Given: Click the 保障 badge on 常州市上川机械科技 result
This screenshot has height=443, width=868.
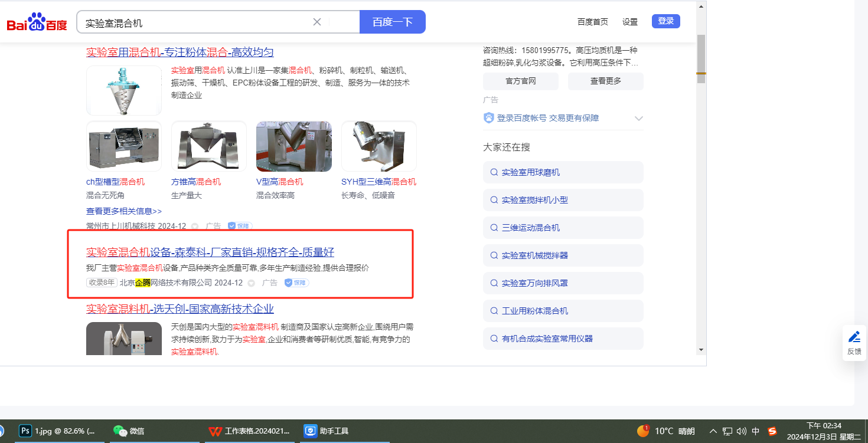Looking at the screenshot, I should pos(240,226).
